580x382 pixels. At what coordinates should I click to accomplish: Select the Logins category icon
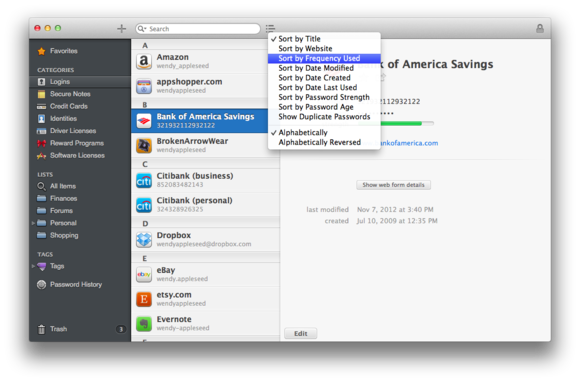coord(41,82)
